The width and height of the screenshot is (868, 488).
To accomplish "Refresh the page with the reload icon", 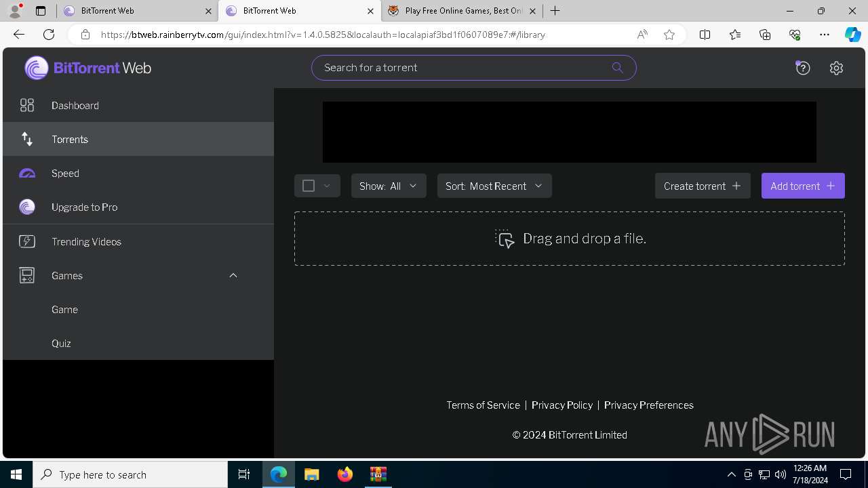I will pos(49,35).
